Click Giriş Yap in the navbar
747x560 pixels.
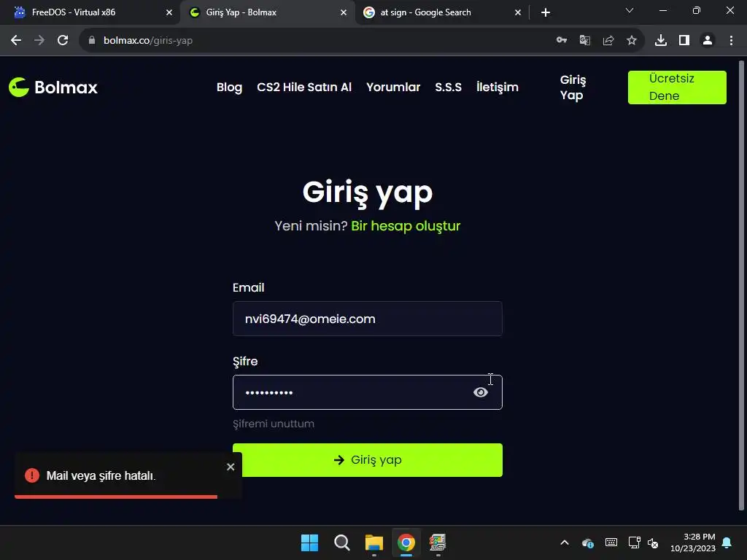[x=573, y=87]
